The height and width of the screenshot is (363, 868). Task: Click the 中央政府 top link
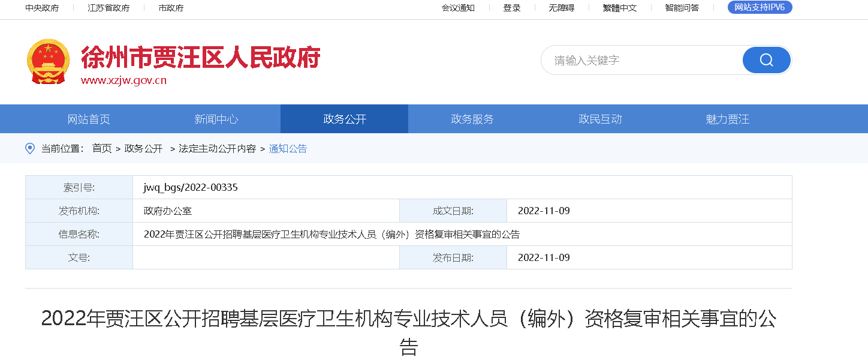point(42,8)
